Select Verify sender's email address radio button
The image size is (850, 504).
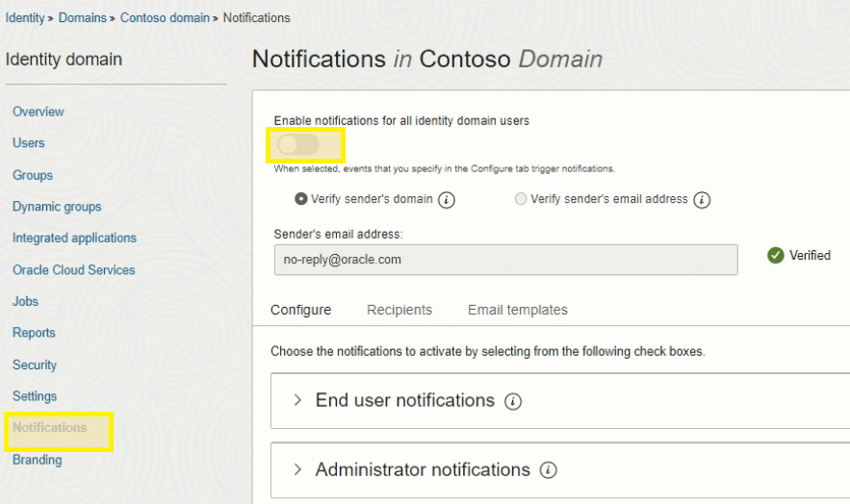tap(521, 199)
